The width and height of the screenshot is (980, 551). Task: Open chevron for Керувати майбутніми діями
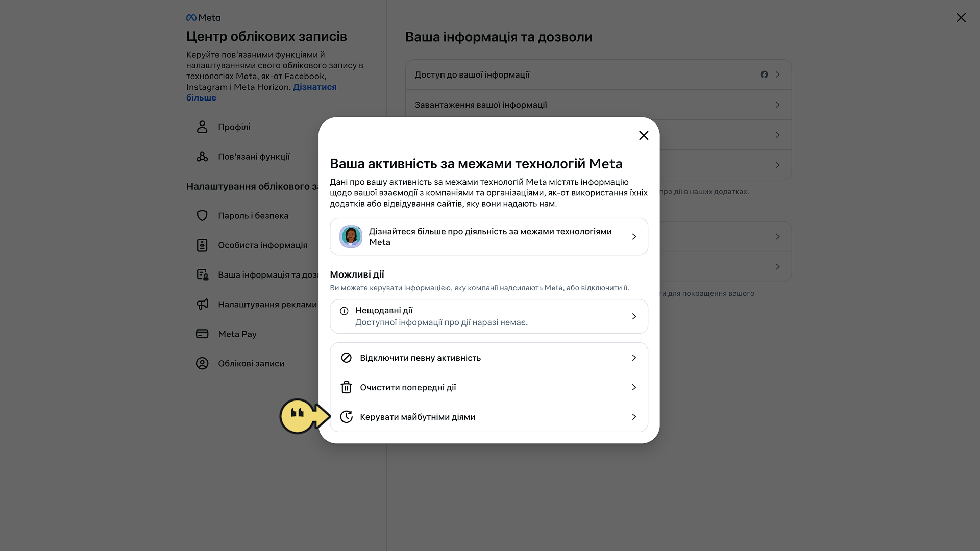(634, 417)
